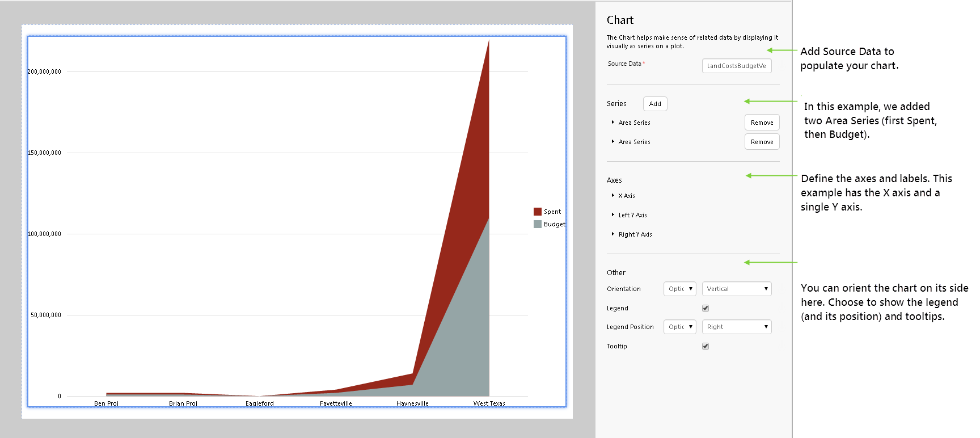
Task: Open the Legend Position Right dropdown
Action: 736,327
